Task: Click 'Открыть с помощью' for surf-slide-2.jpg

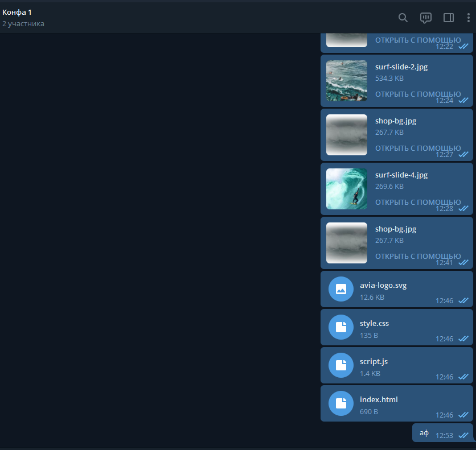Action: click(x=418, y=94)
